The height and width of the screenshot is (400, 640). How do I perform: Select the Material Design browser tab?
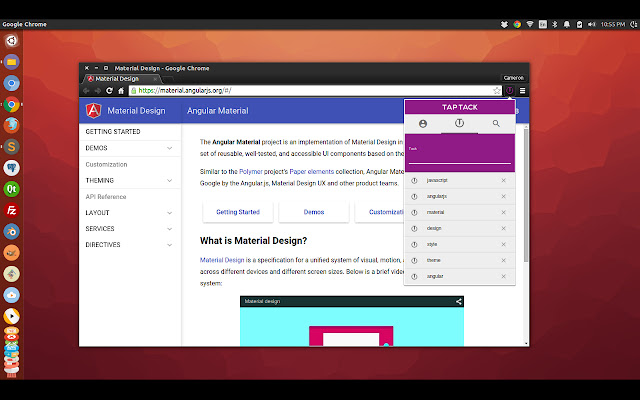(x=121, y=79)
